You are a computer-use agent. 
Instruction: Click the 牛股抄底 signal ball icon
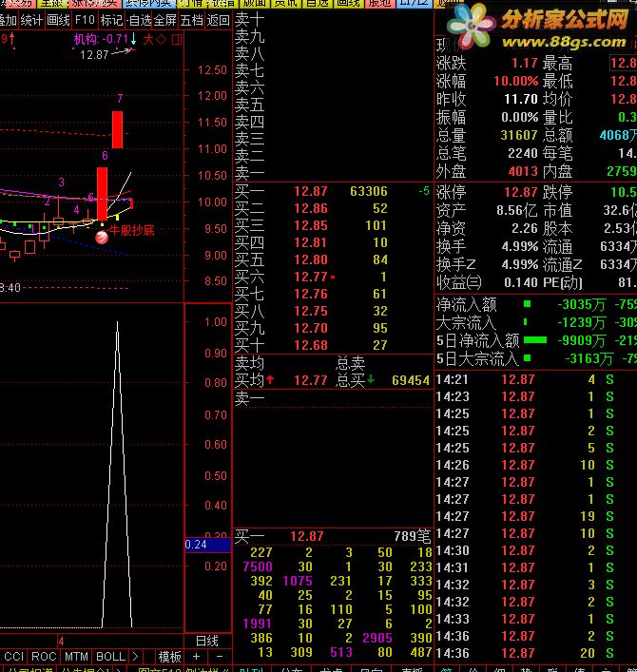[102, 237]
